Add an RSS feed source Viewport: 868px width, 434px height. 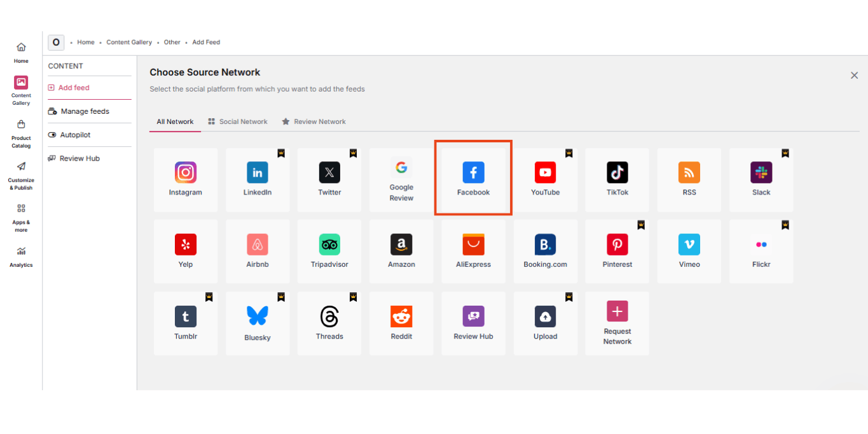tap(689, 180)
